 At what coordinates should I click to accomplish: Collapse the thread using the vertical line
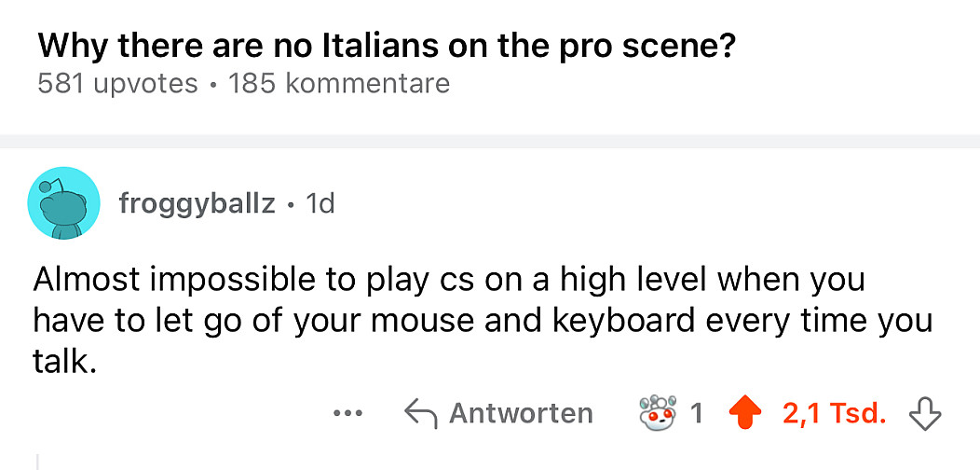tap(37, 462)
